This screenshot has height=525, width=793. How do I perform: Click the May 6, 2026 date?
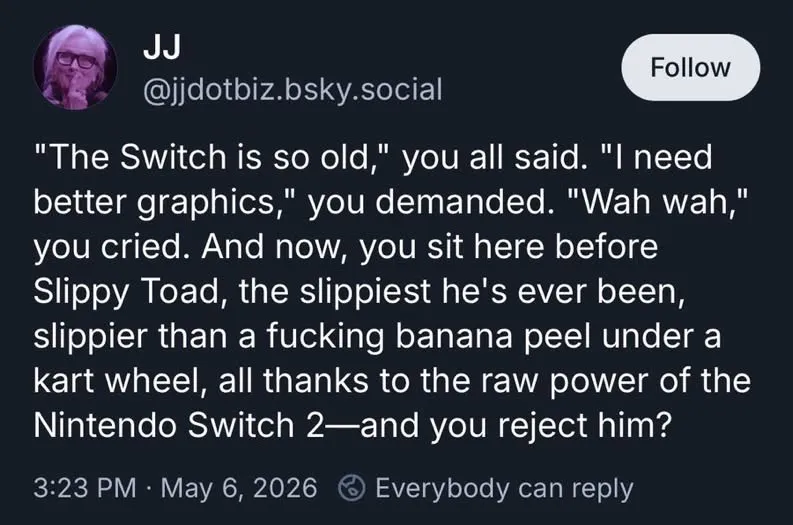pyautogui.click(x=239, y=488)
